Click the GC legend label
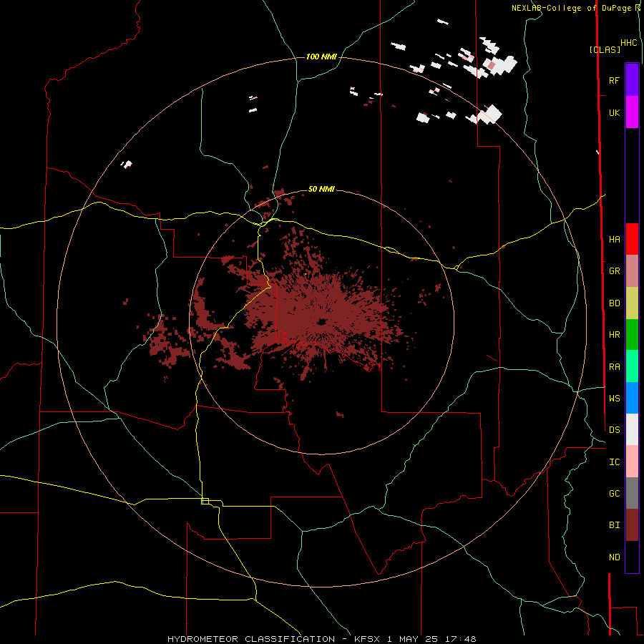Image resolution: width=644 pixels, height=644 pixels. pyautogui.click(x=614, y=494)
